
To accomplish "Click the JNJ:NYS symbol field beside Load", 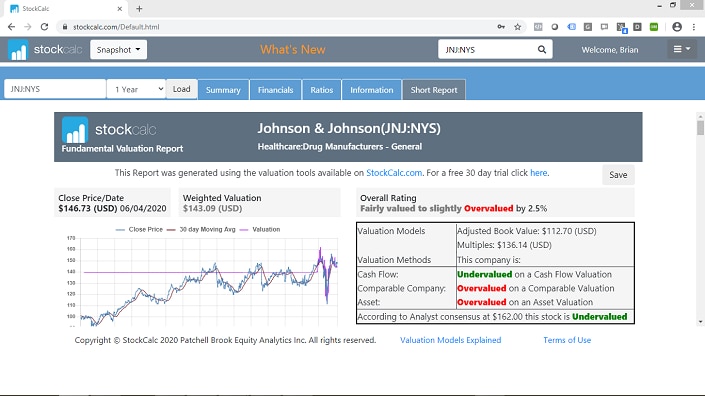I will click(x=55, y=89).
